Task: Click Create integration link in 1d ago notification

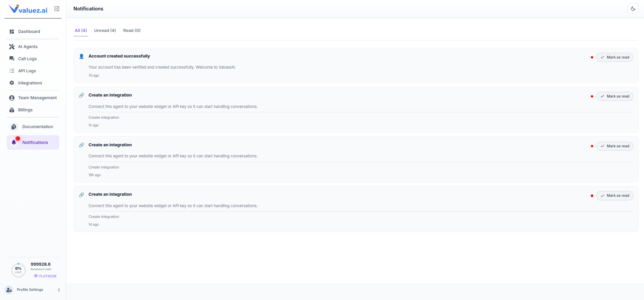Action: (104, 217)
